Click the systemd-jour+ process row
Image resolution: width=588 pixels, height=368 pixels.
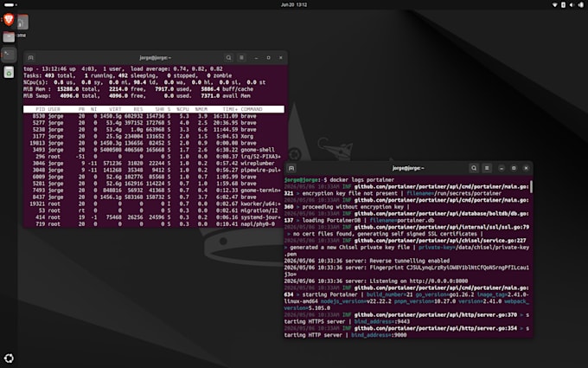click(154, 217)
